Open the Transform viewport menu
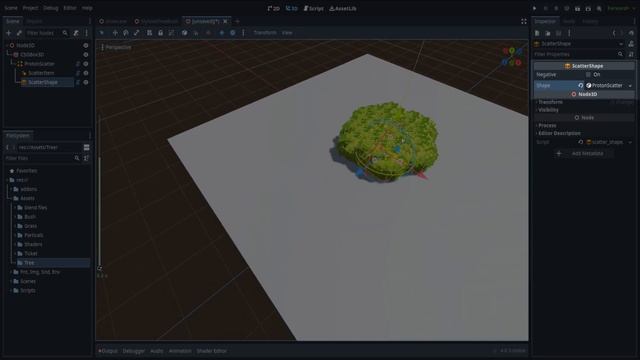 264,33
